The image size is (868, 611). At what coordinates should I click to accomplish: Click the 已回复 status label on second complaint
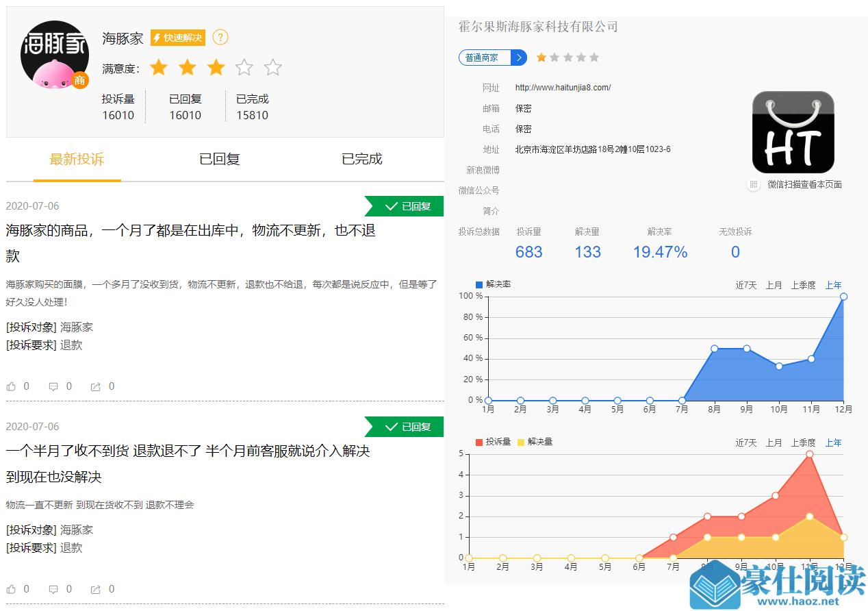(405, 427)
